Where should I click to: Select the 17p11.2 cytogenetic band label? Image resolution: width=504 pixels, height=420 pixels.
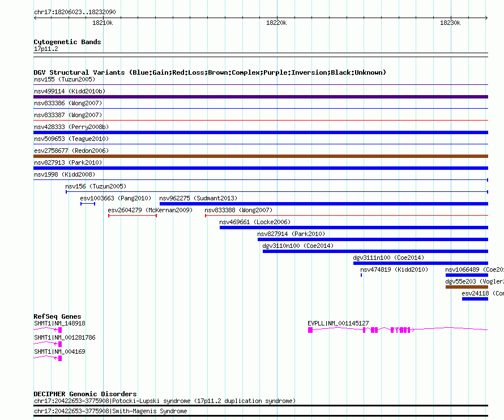46,49
